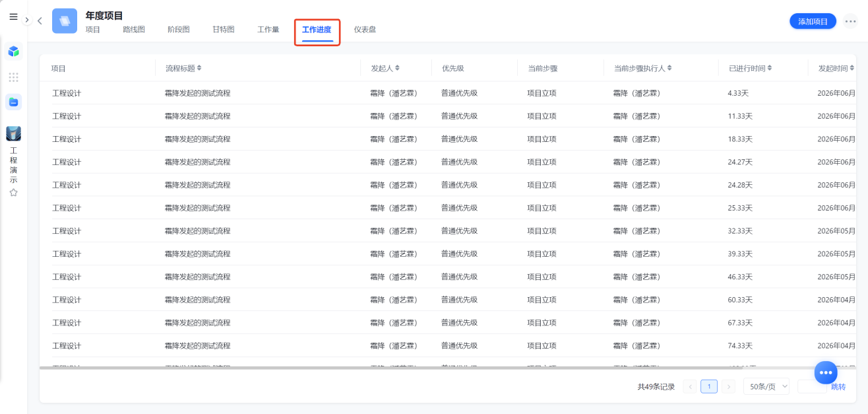Select page 1 in pagination
The height and width of the screenshot is (414, 868).
click(x=709, y=387)
